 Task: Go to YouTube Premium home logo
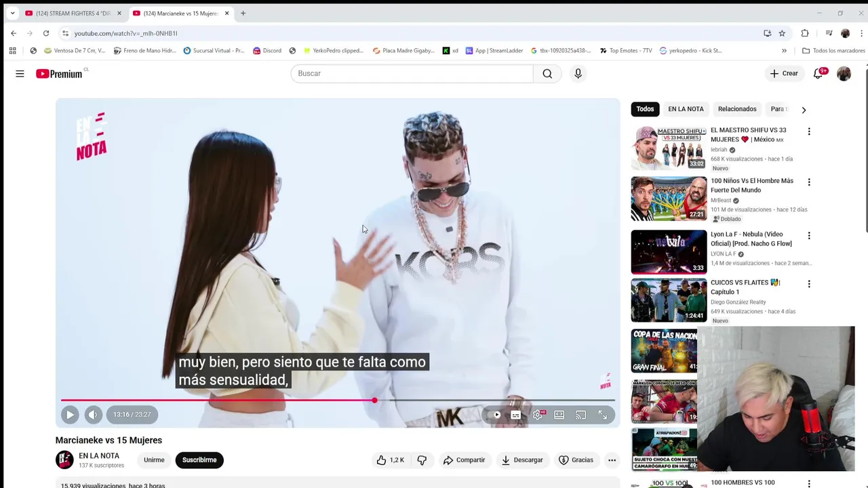pyautogui.click(x=60, y=73)
